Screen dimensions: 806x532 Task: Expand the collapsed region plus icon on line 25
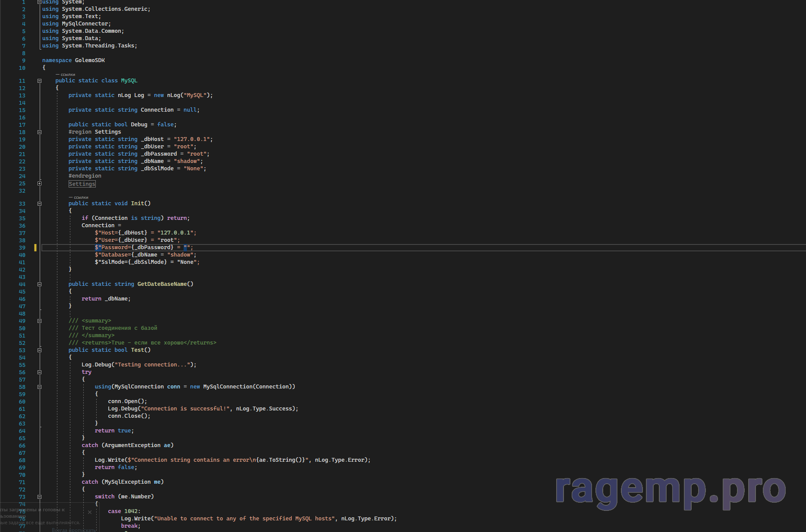[39, 184]
